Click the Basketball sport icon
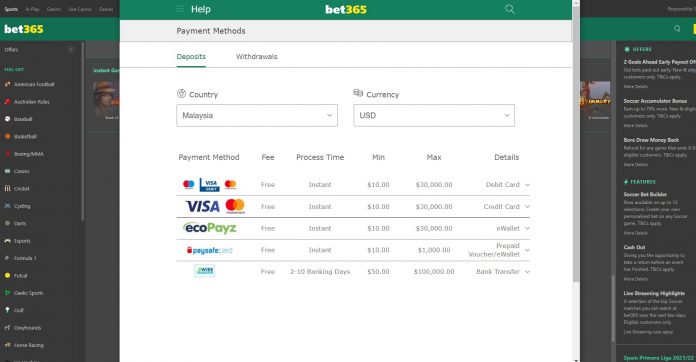The width and height of the screenshot is (696, 362). point(8,136)
